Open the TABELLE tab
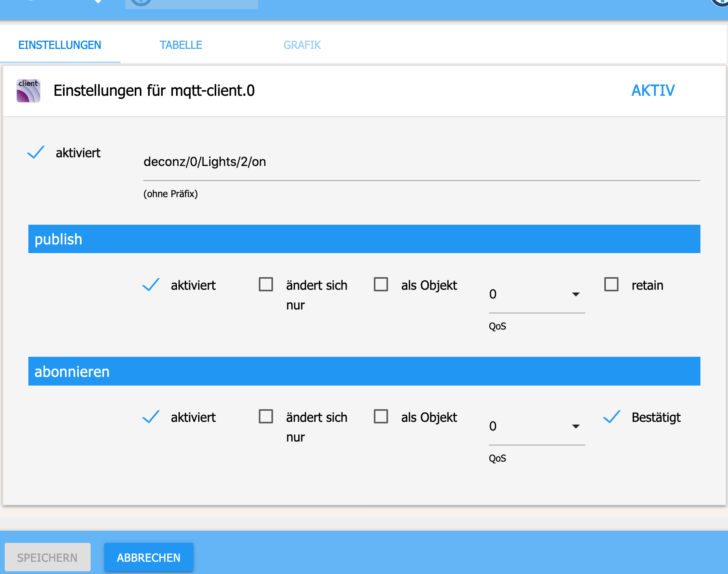 pos(181,45)
